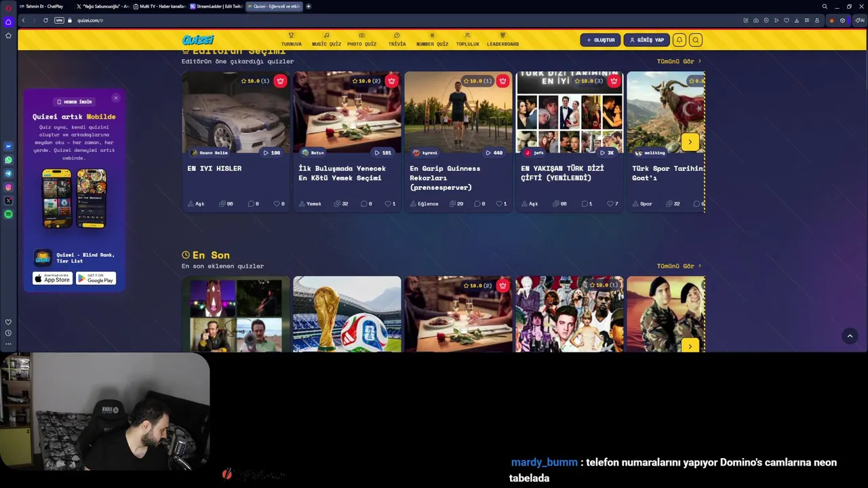Click author kyrent on Guinness card

point(425,152)
